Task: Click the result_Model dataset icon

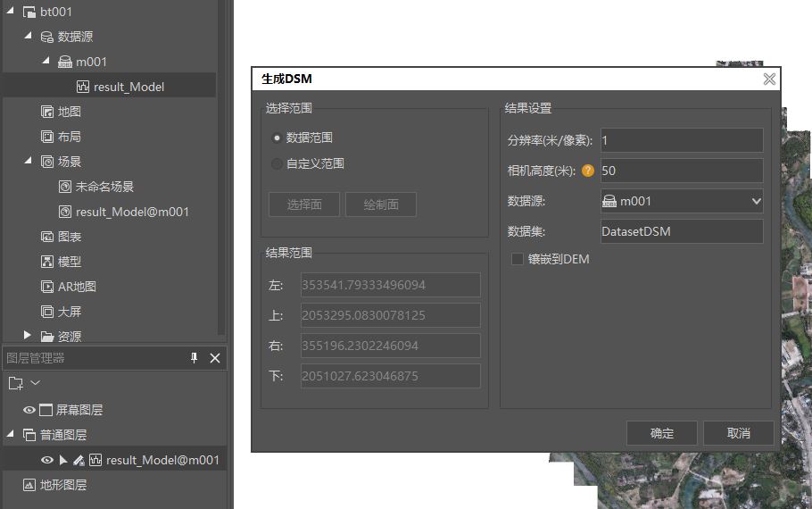Action: [x=83, y=87]
